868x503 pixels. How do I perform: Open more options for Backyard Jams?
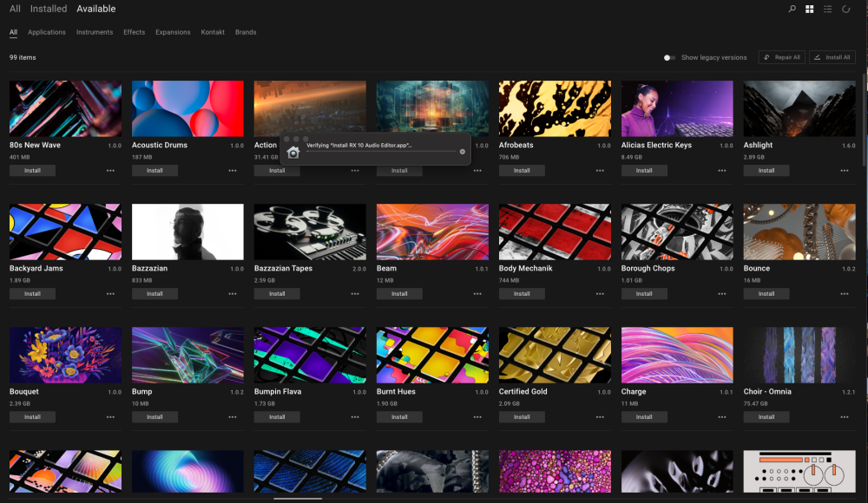coord(111,294)
